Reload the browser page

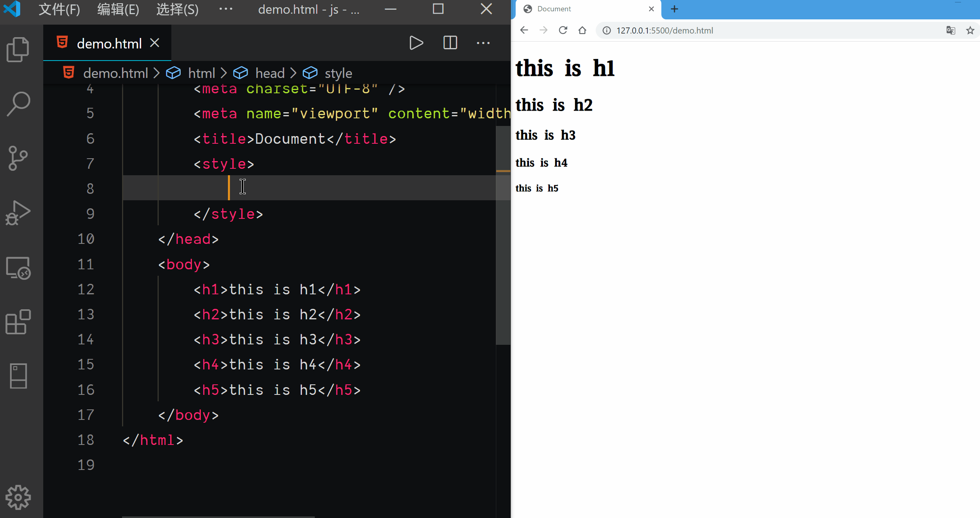point(563,30)
